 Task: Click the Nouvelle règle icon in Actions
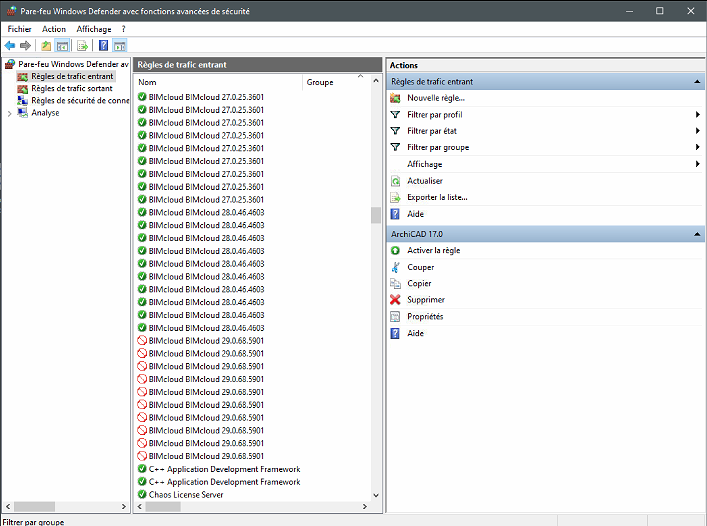pyautogui.click(x=395, y=98)
